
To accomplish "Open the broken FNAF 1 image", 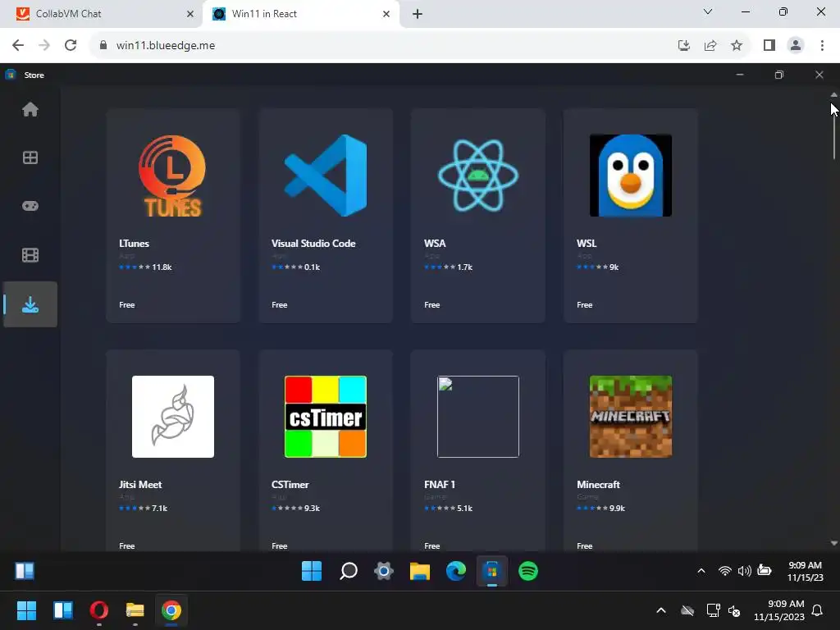I will pos(478,417).
